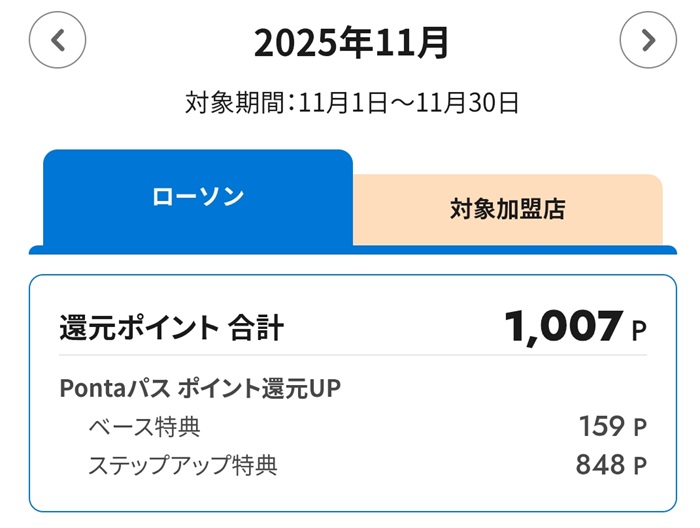Select the ステップアップ特典 row label
The image size is (700, 528).
pyautogui.click(x=183, y=465)
